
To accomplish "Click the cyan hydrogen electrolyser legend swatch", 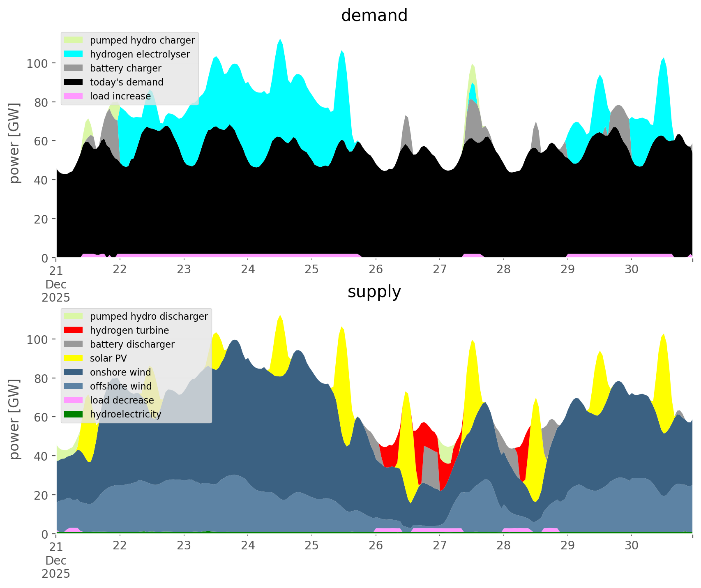I will coord(74,54).
